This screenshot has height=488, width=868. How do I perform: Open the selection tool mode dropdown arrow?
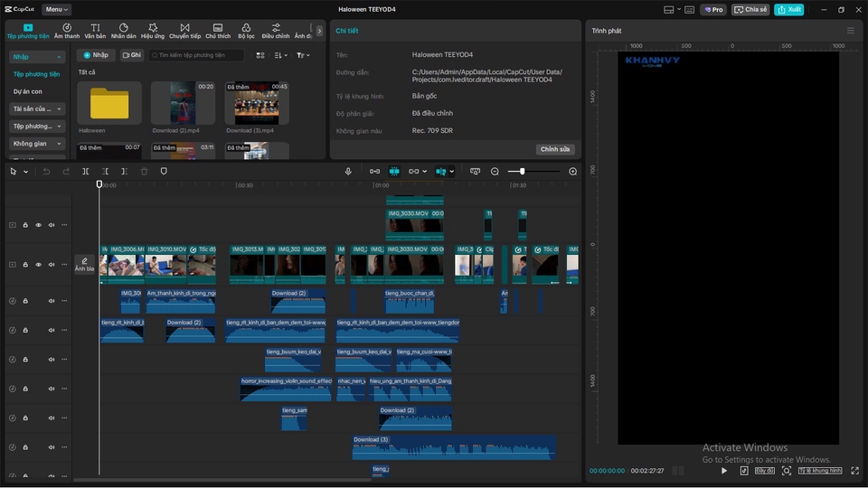[x=25, y=172]
